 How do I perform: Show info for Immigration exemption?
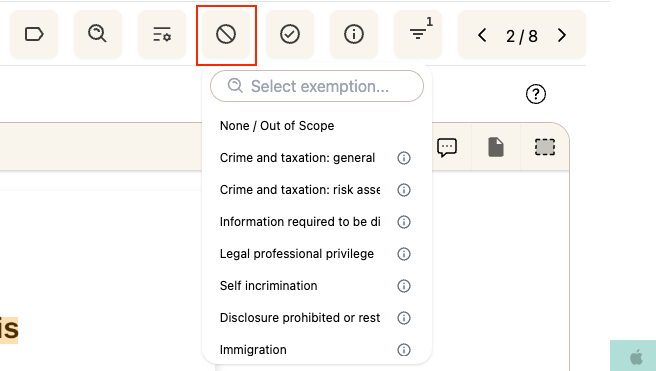(x=404, y=350)
